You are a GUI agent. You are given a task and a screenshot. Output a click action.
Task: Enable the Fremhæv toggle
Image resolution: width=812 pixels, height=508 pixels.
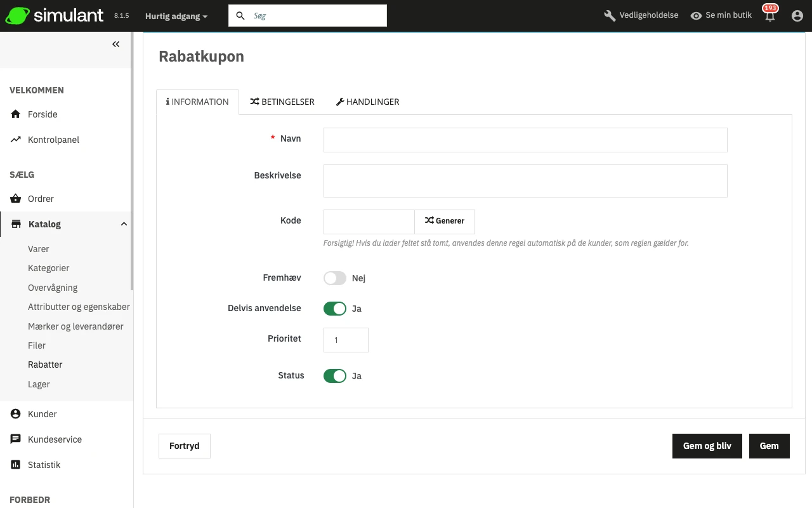[335, 278]
